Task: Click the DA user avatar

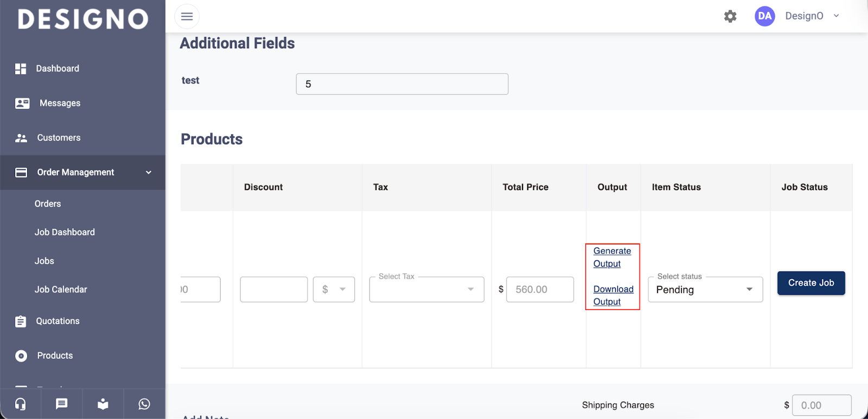Action: tap(764, 16)
